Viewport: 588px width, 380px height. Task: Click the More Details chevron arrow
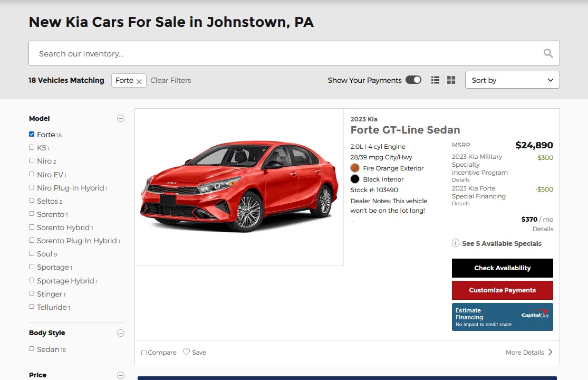coord(550,351)
